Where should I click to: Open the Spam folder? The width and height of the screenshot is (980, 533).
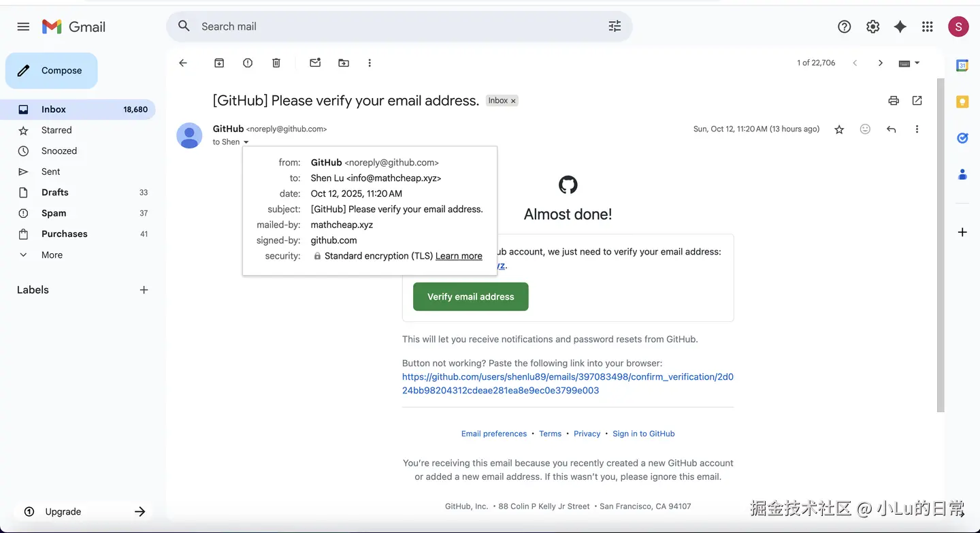pos(78,213)
